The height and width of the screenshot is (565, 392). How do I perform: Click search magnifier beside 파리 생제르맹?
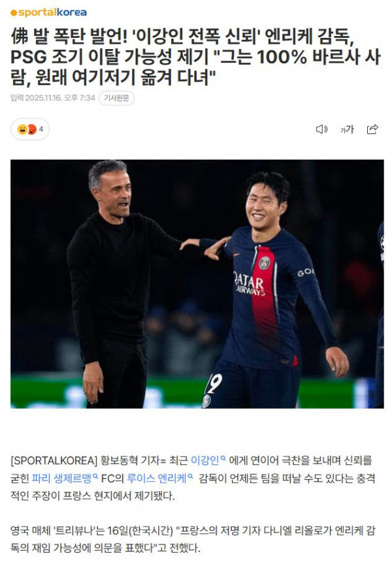[x=95, y=476]
